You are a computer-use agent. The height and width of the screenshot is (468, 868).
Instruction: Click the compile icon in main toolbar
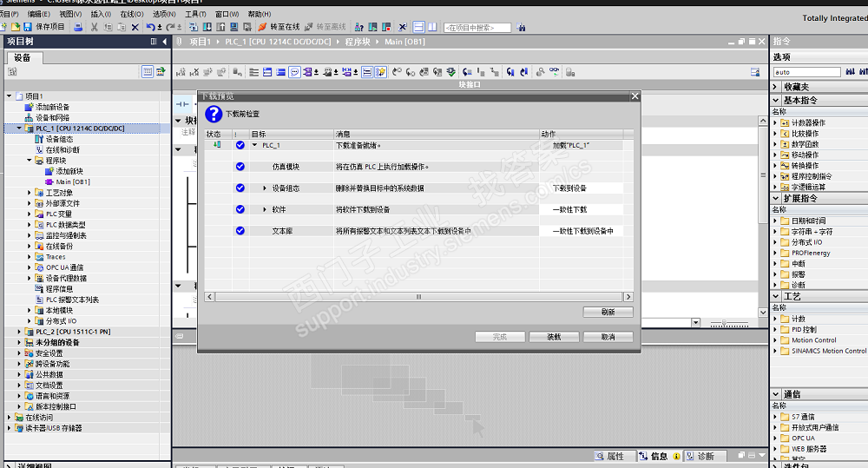192,27
